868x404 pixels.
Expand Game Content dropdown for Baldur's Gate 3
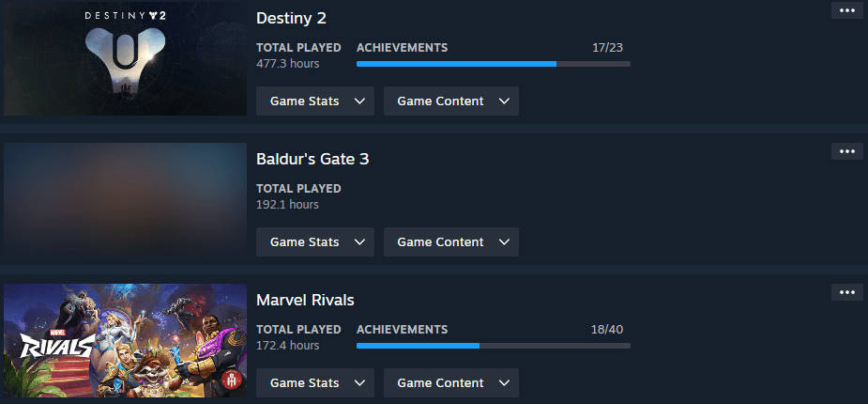coord(451,242)
